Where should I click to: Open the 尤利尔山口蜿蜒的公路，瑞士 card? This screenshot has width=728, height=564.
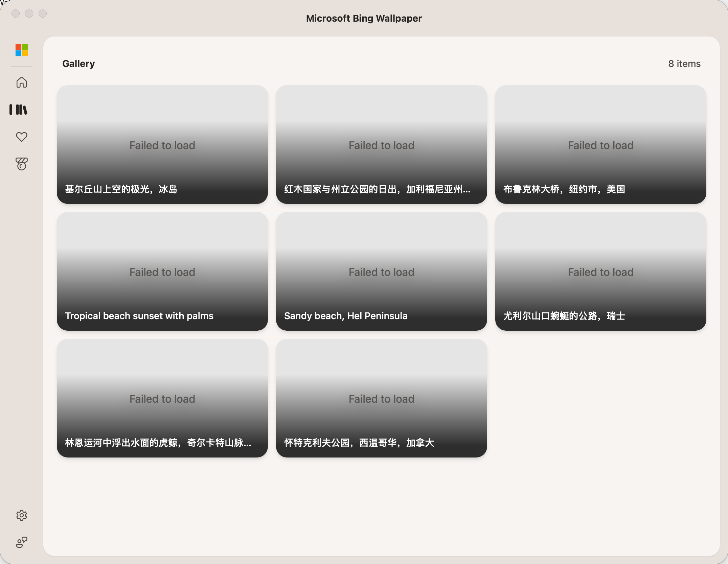(x=601, y=271)
